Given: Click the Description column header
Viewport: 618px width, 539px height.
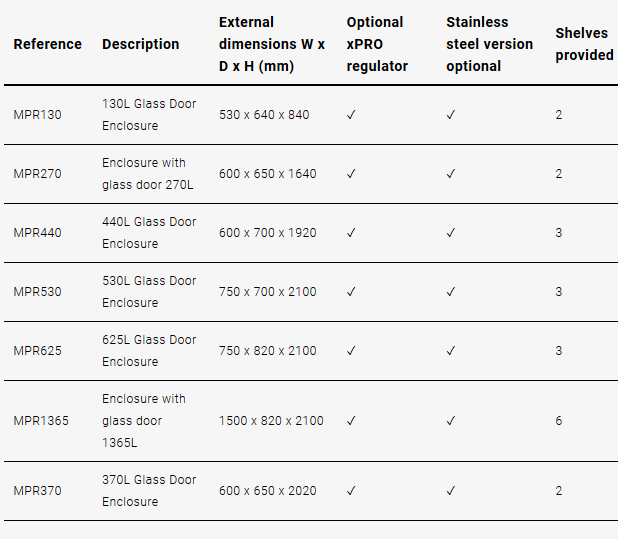Looking at the screenshot, I should (141, 44).
